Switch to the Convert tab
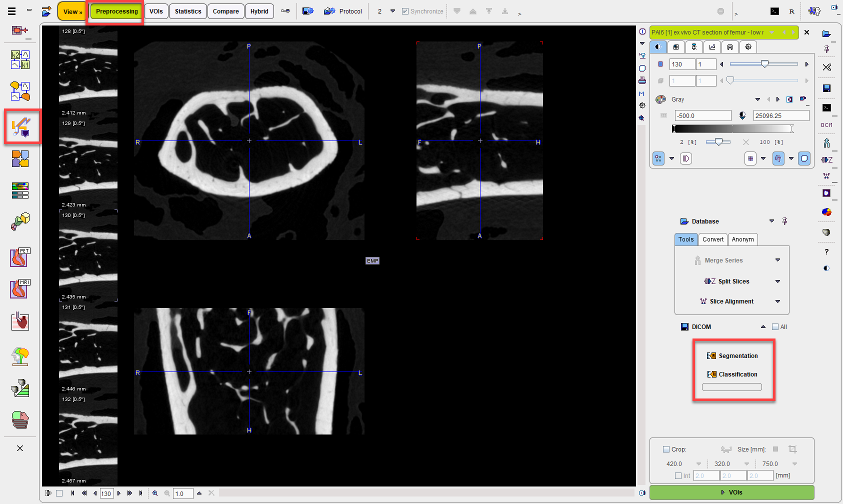 click(x=713, y=239)
